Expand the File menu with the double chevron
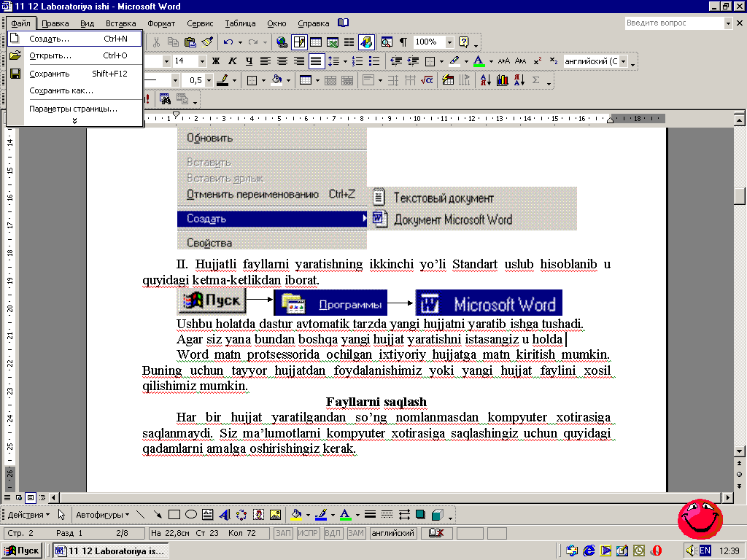 [75, 121]
